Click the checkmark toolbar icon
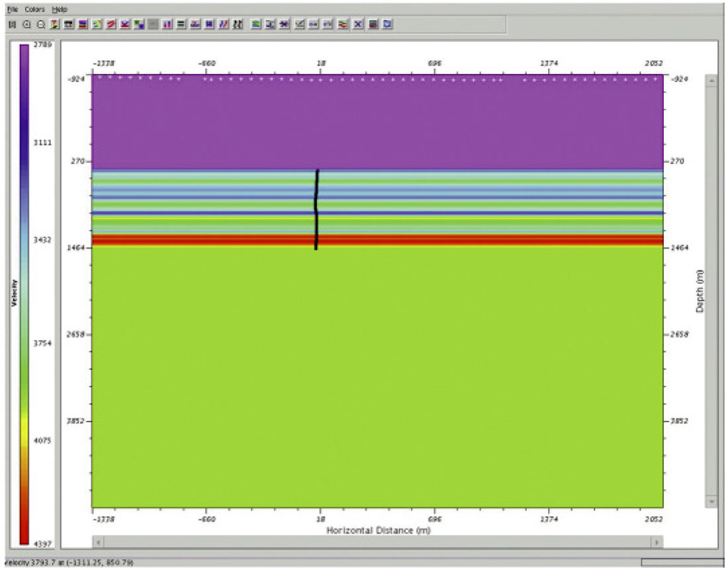 (300, 24)
